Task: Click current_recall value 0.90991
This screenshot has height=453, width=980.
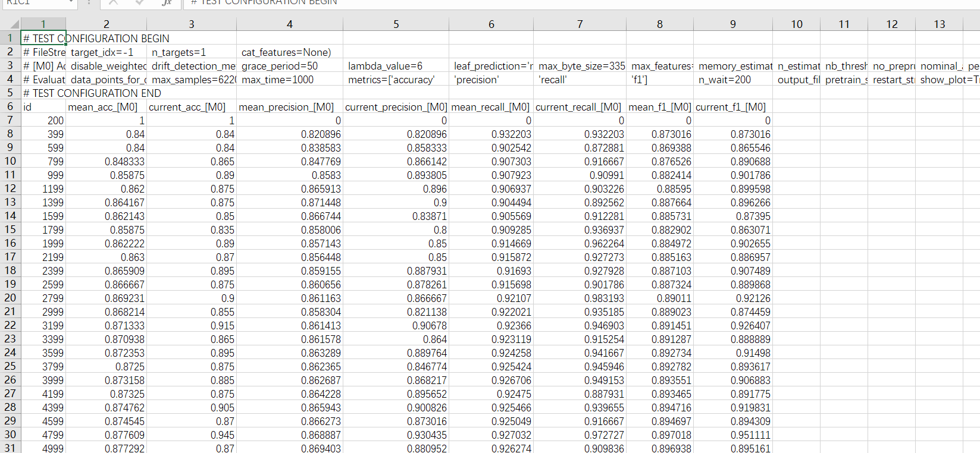Action: [x=580, y=175]
